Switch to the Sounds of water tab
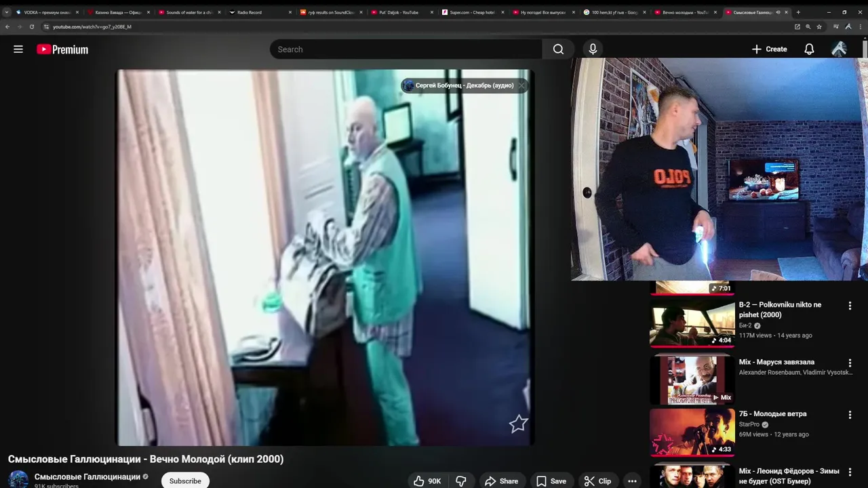 point(189,12)
